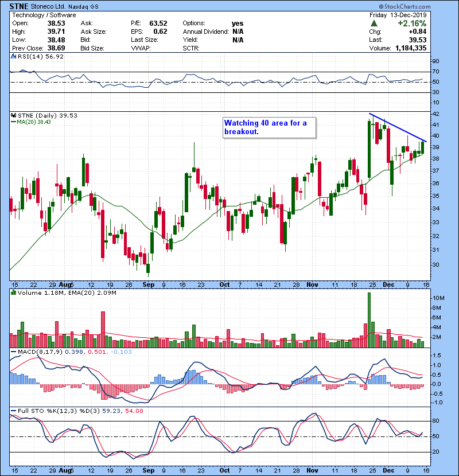Viewport: 459px width, 476px height.
Task: Click the 'Nasdaq GS' exchange label
Action: point(83,7)
